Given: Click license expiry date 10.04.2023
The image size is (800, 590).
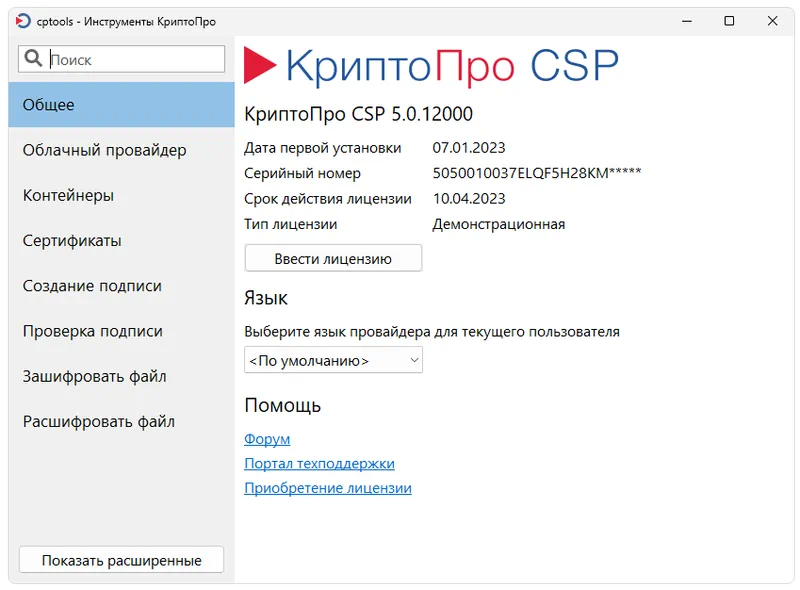Looking at the screenshot, I should [x=469, y=199].
